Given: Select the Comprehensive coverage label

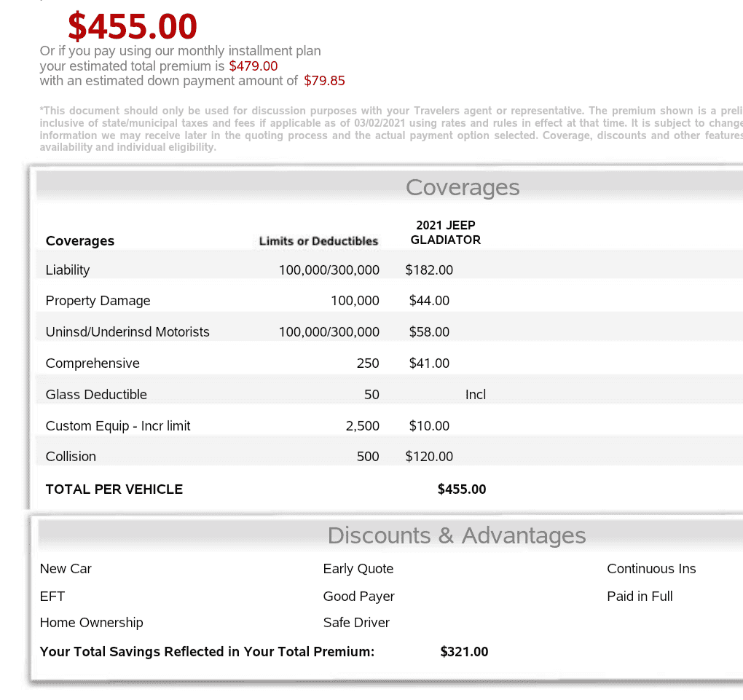Looking at the screenshot, I should [93, 363].
